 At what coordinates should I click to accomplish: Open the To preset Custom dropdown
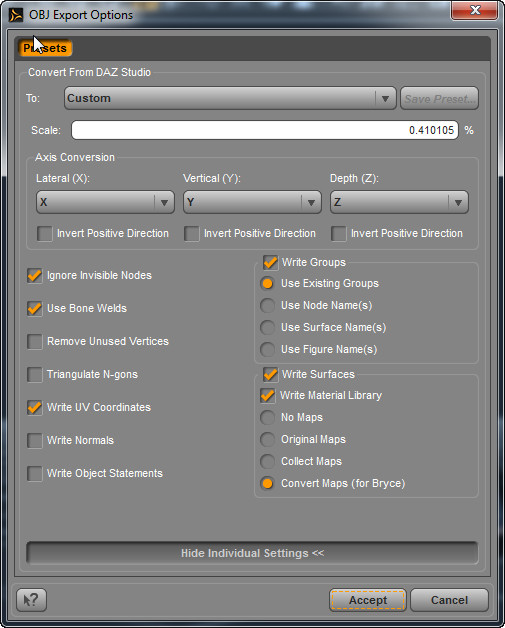pyautogui.click(x=230, y=98)
